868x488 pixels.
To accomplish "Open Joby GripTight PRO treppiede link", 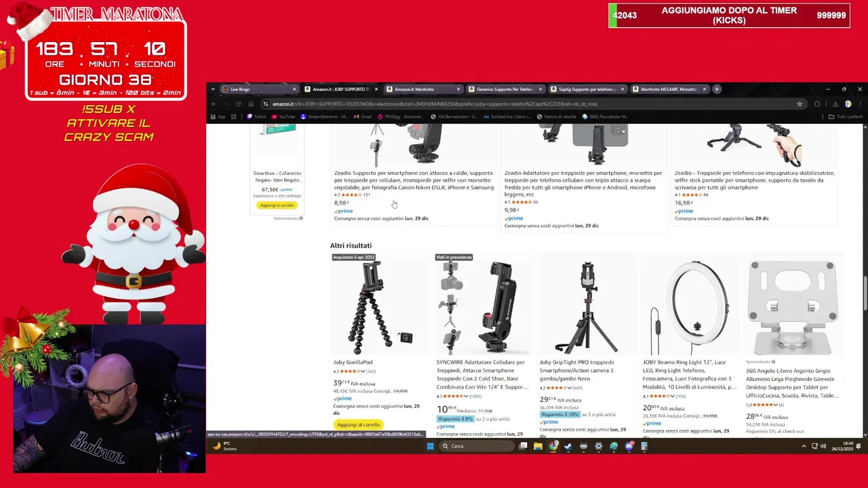I will tap(577, 370).
